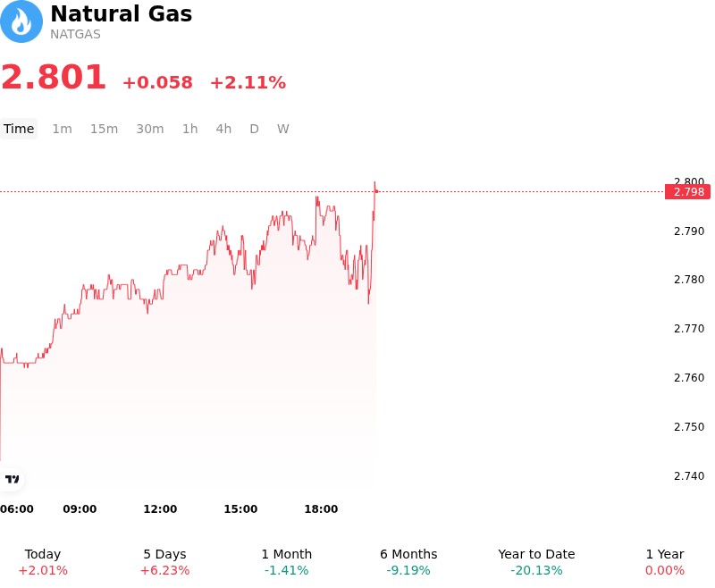Click the 2.801 price quote
This screenshot has height=588, width=715.
tap(54, 77)
